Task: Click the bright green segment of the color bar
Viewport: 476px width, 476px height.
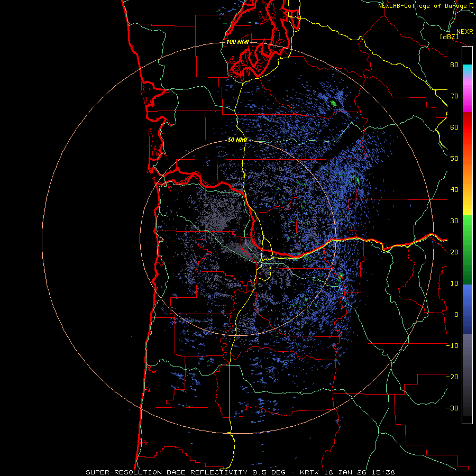Action: 467,227
